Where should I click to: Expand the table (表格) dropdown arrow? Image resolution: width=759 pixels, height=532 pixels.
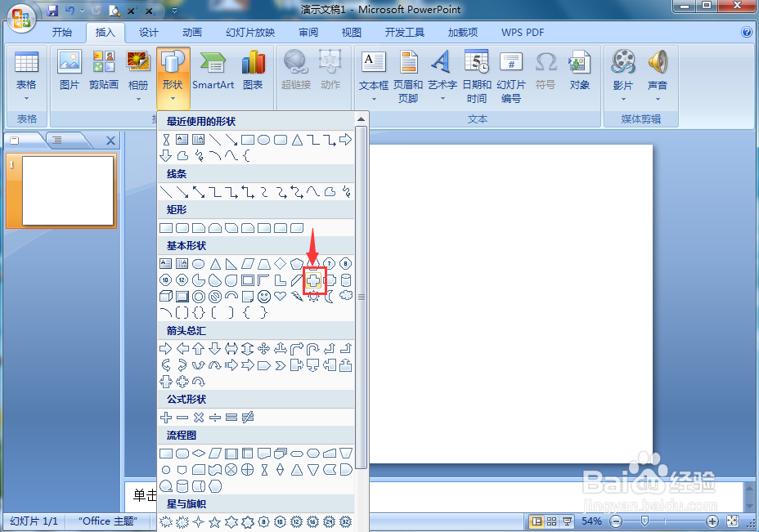coord(27,99)
